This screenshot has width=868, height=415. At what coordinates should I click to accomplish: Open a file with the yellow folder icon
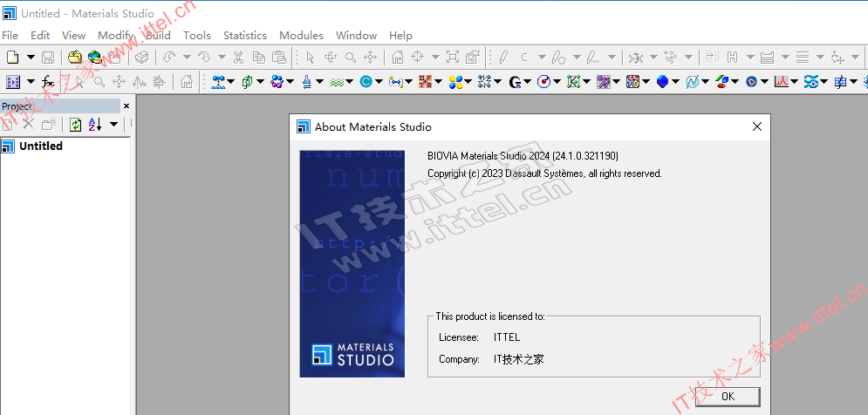click(75, 57)
